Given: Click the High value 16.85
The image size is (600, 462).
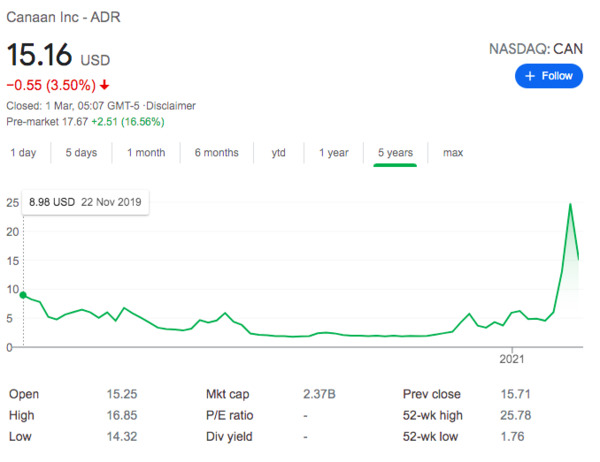Looking at the screenshot, I should point(122,415).
